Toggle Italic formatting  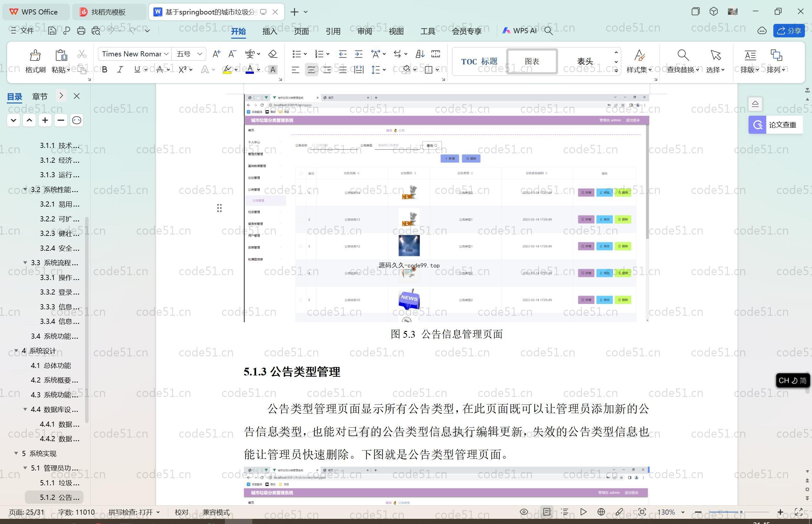coord(120,70)
